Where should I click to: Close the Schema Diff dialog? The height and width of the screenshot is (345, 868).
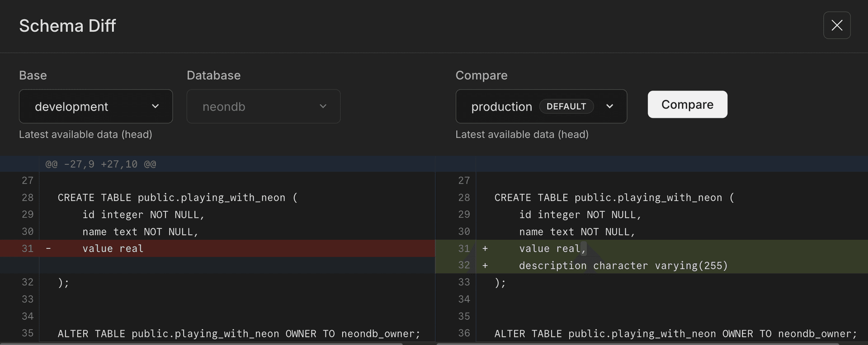tap(836, 25)
